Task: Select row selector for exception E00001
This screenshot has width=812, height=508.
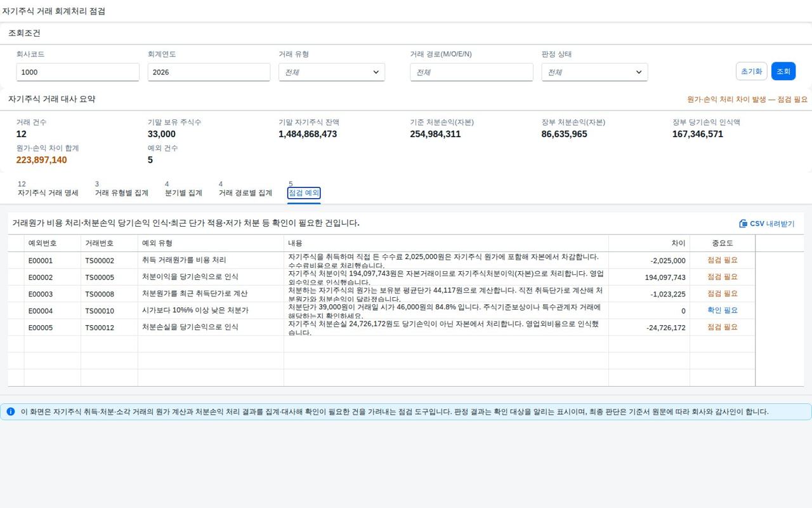Action: coord(16,260)
